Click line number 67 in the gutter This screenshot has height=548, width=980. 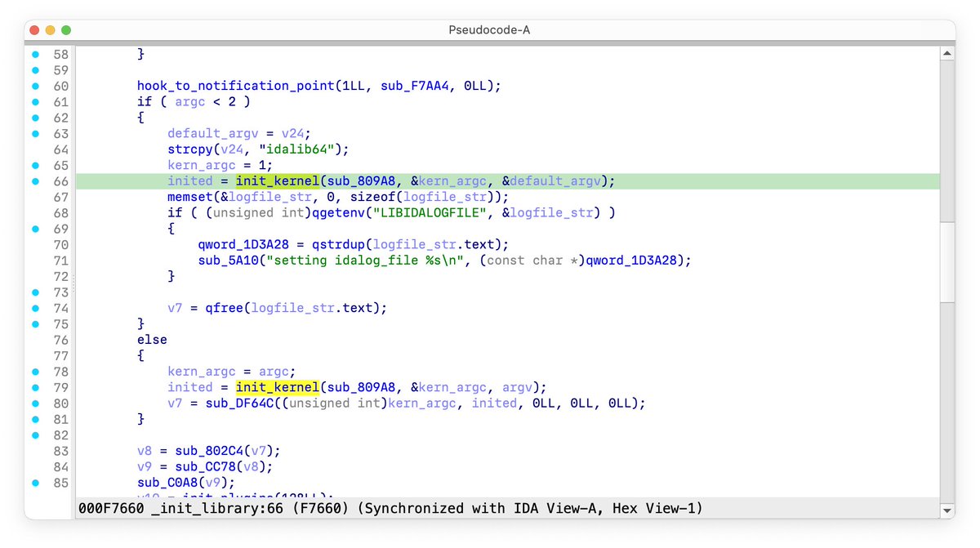pos(60,198)
